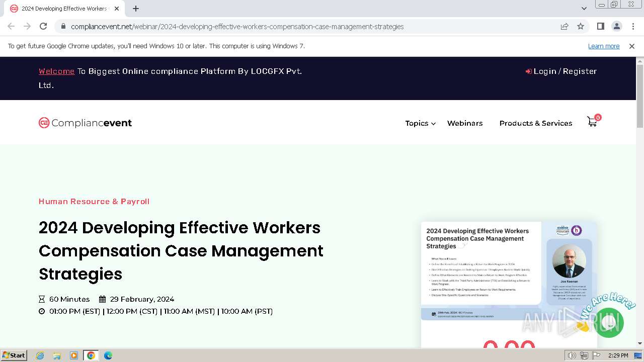
Task: Open the Webinars menu item
Action: pos(465,123)
